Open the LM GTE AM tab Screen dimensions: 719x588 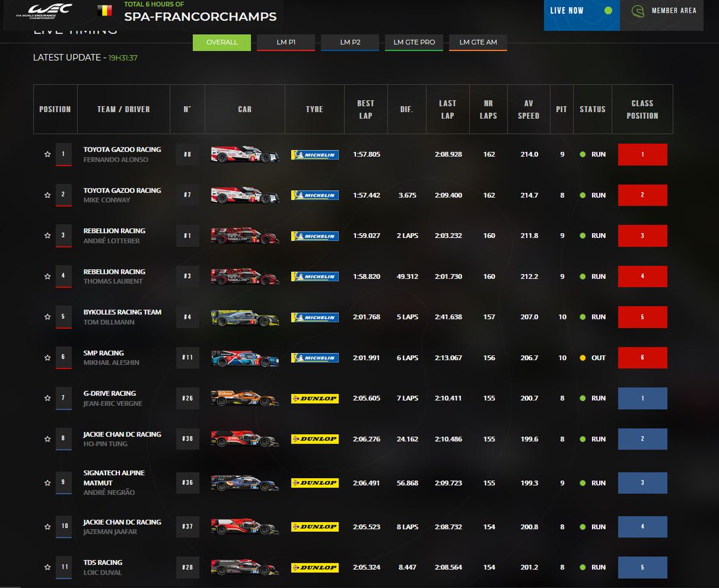pos(478,43)
